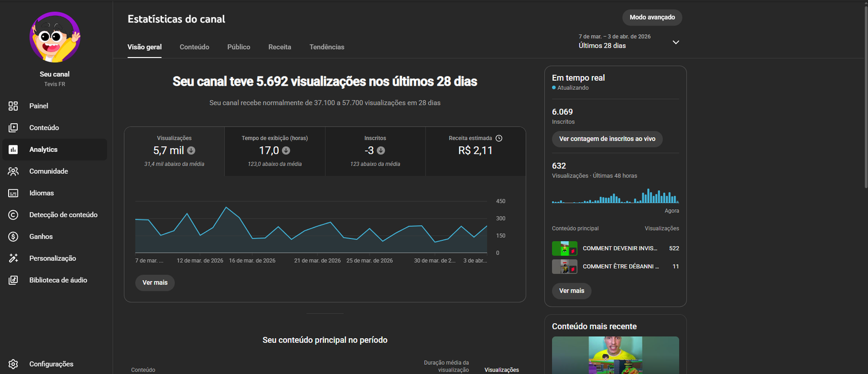Expand the Últimos 28 dias date dropdown
Screen dimensions: 868x374
(675, 42)
